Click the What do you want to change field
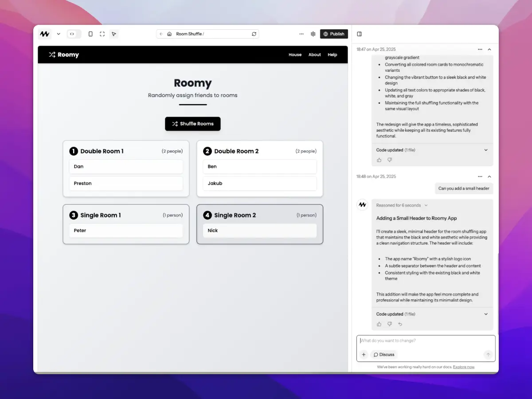 (426, 341)
